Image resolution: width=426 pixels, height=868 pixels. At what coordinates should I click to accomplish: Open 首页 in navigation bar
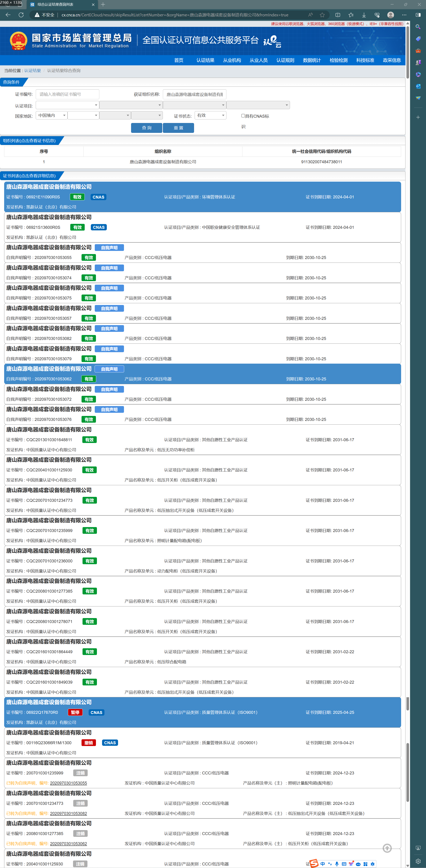pyautogui.click(x=179, y=60)
